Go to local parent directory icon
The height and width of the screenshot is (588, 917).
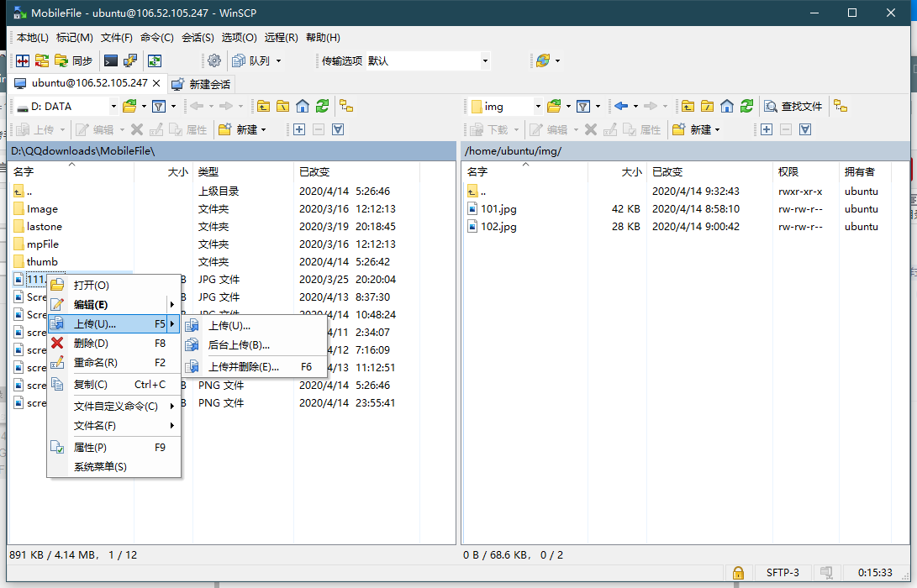[x=264, y=107]
